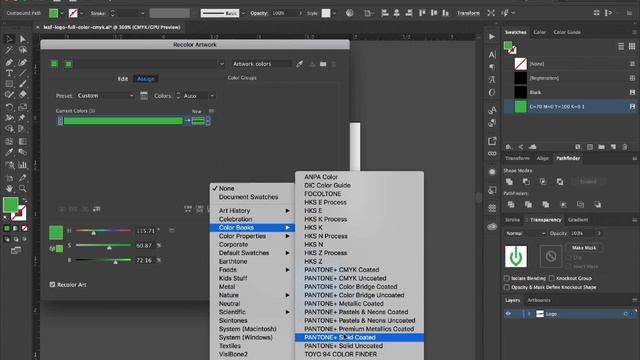This screenshot has width=640, height=360.
Task: Select the Rotate tool
Action: 9,107
